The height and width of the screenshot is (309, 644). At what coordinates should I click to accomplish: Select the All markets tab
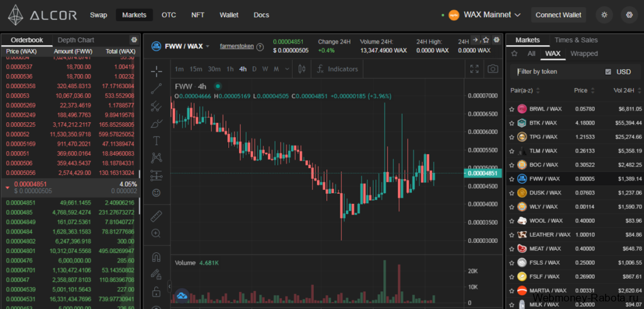point(531,53)
